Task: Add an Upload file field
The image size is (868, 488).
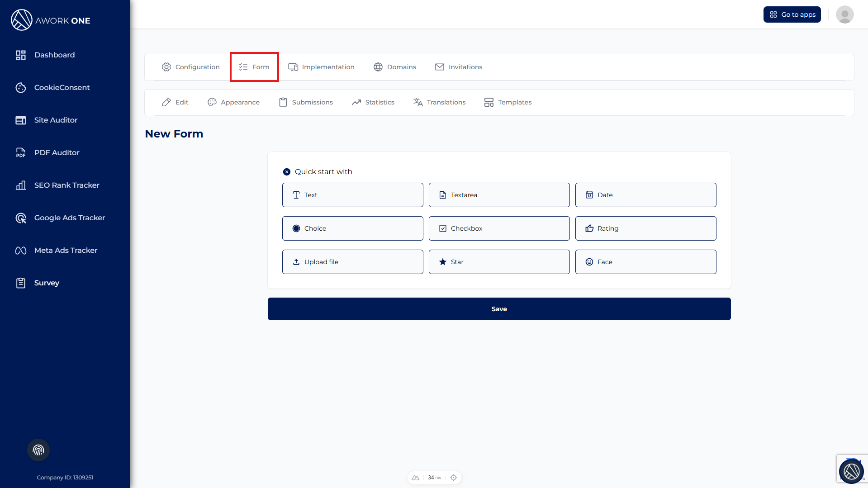Action: click(x=352, y=262)
